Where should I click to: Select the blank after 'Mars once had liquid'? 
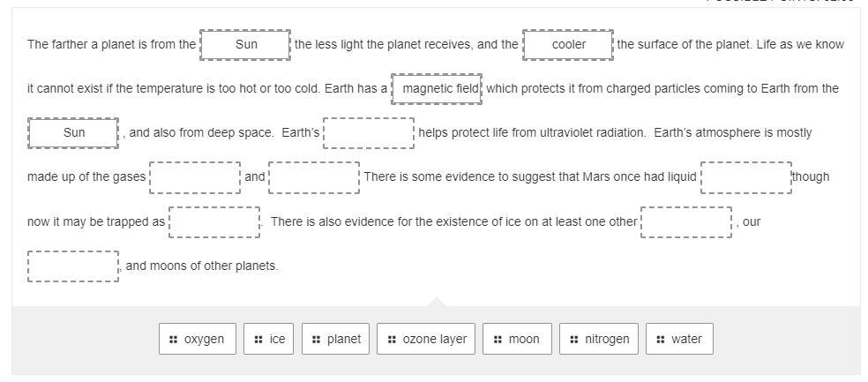(746, 177)
